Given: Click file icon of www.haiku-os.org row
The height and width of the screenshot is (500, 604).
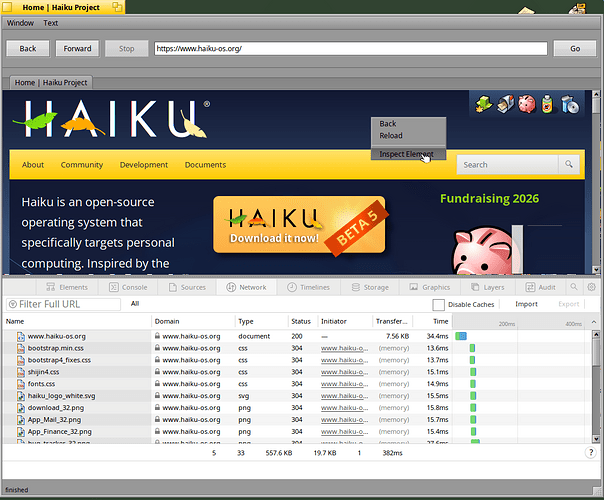Looking at the screenshot, I should click(21, 336).
